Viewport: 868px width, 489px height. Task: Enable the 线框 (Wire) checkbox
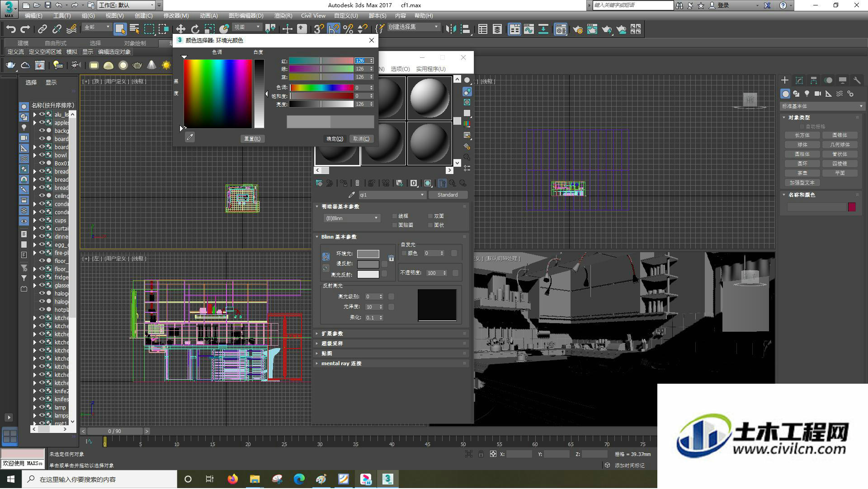click(x=395, y=216)
